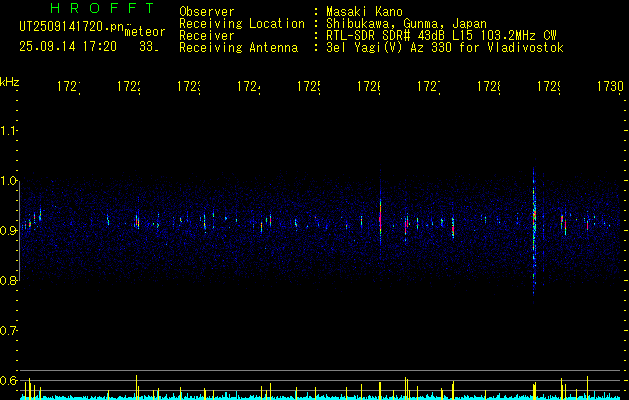Screen dimensions: 629x400
Task: Click the tall meteor echo streak before 1729
Action: click(x=534, y=231)
